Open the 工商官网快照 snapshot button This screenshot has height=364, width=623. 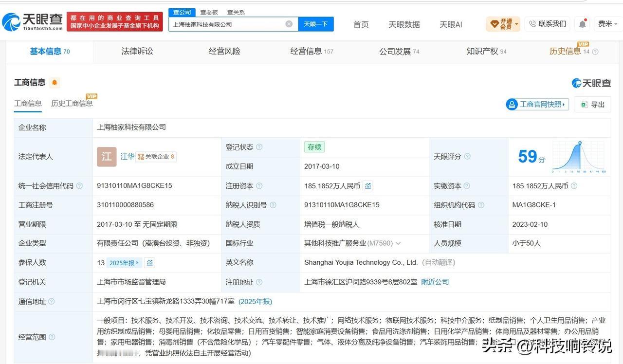point(538,104)
